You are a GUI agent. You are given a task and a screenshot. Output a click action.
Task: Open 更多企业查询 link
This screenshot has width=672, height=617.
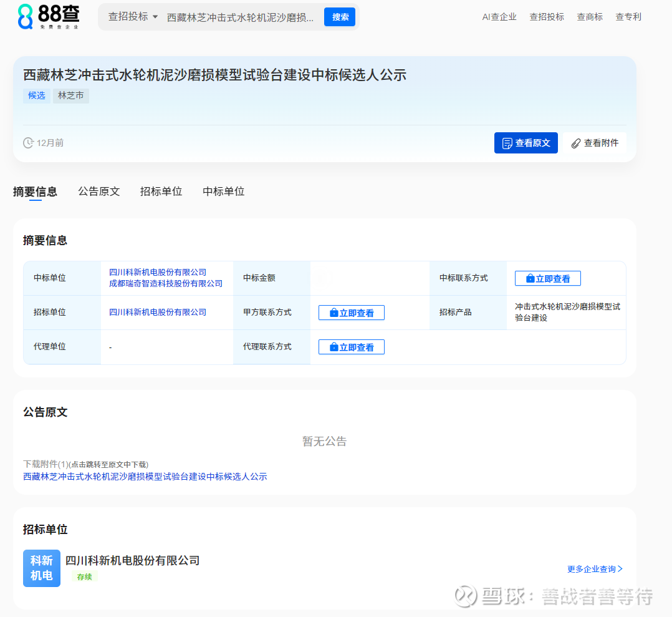[595, 569]
